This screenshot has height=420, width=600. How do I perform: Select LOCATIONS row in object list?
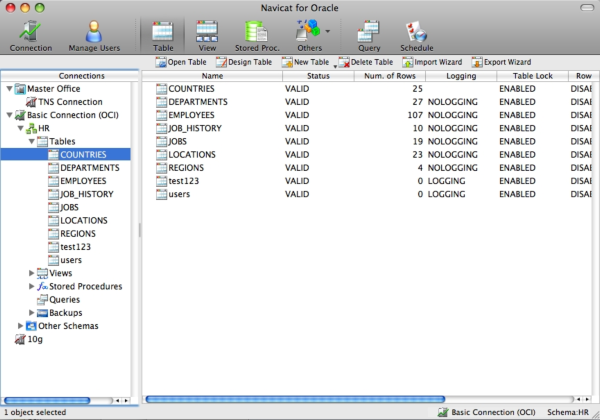pos(367,155)
